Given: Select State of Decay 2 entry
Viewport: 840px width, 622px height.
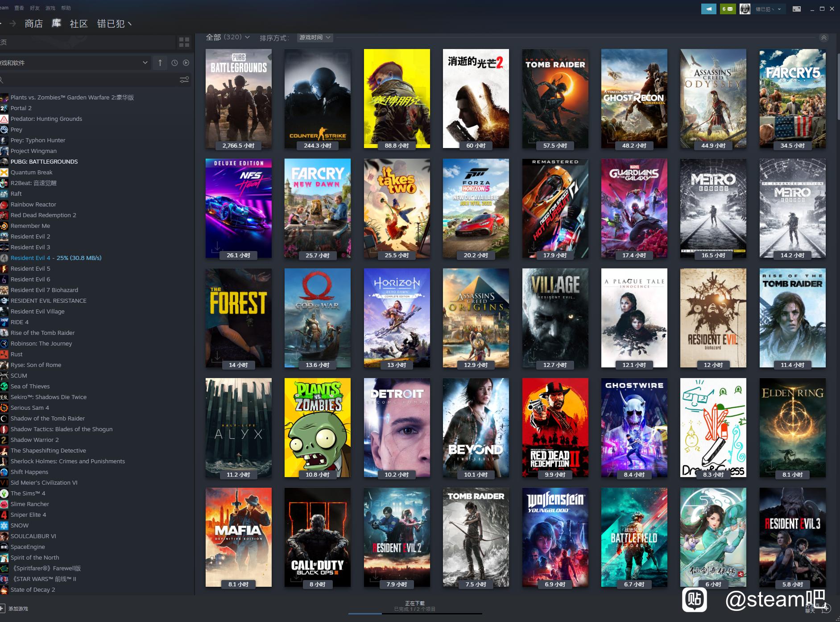Looking at the screenshot, I should [33, 589].
